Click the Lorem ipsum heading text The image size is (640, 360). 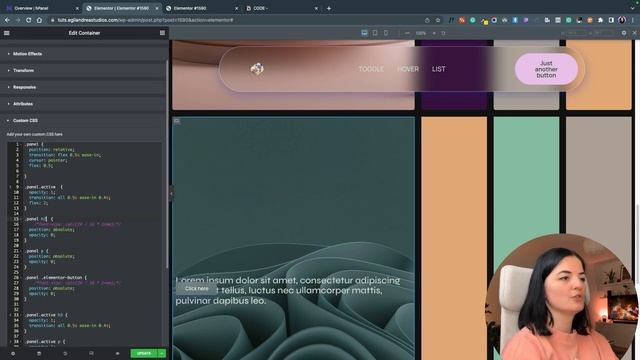click(x=288, y=291)
